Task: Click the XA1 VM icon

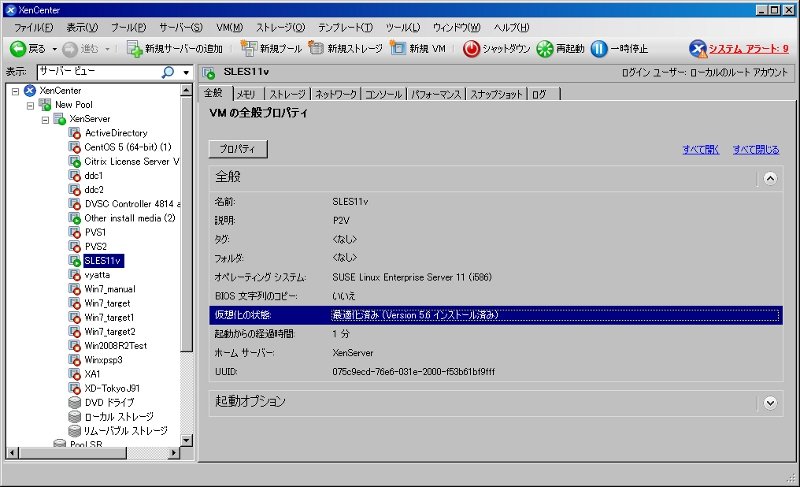Action: point(74,374)
